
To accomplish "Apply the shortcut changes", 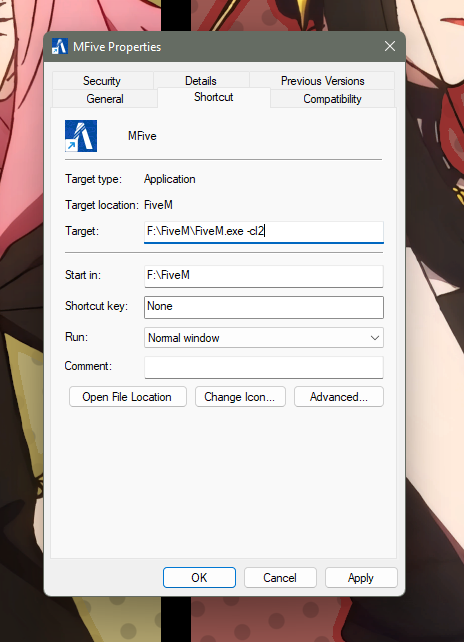I will pyautogui.click(x=361, y=577).
